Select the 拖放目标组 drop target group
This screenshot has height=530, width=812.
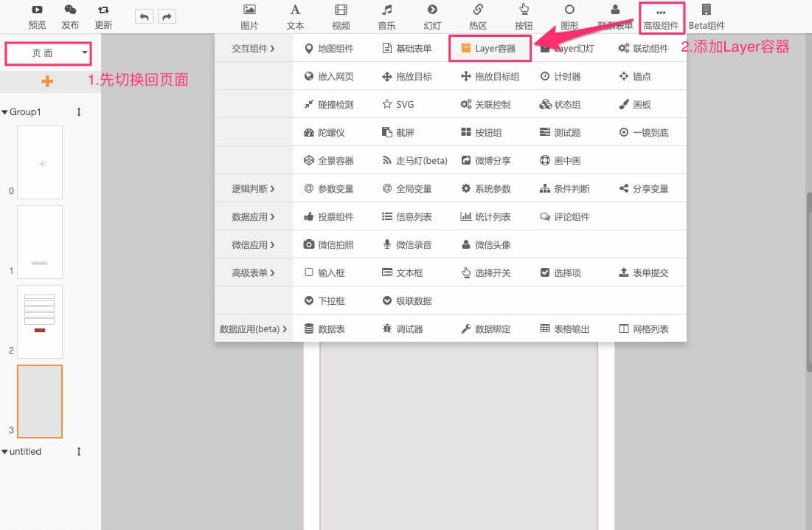[490, 77]
